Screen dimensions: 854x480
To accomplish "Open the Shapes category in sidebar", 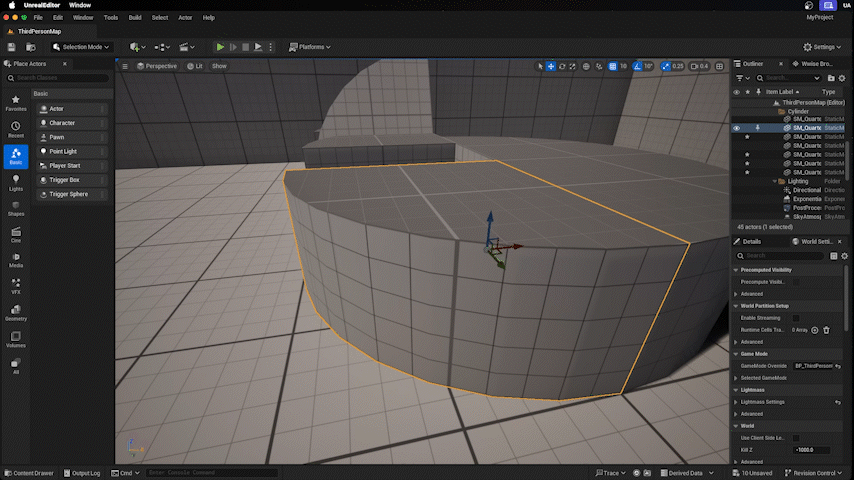I will [16, 208].
